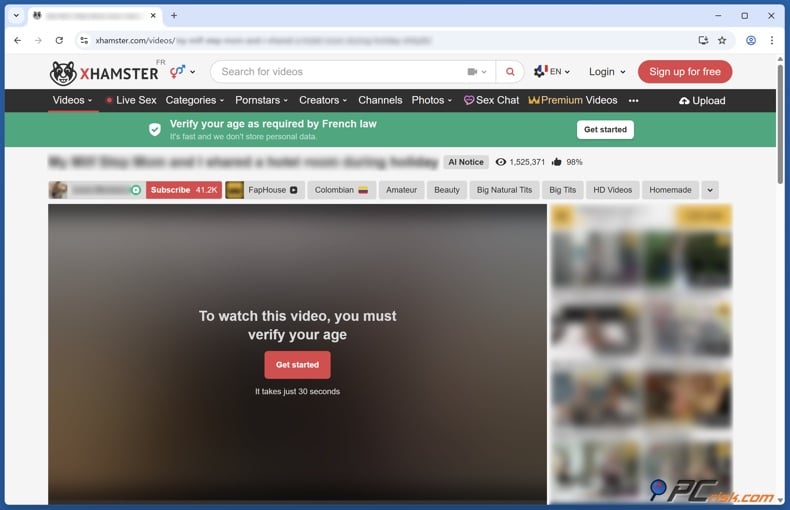This screenshot has height=510, width=790.
Task: Click the Subscribe 41.2K button
Action: pos(183,190)
